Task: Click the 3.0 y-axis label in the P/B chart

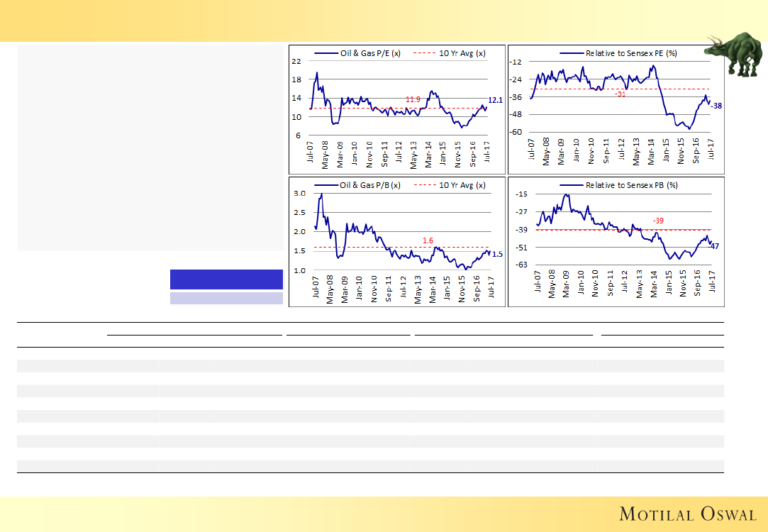Action: point(299,194)
